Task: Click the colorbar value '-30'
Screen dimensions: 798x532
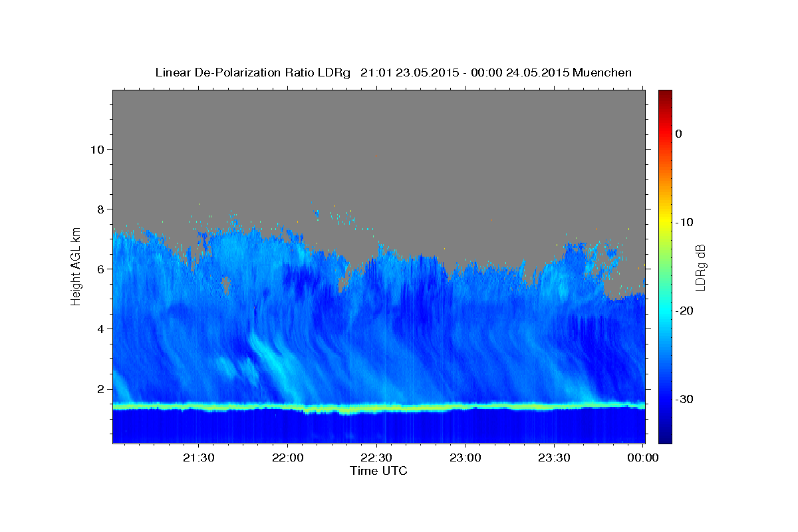Action: click(684, 399)
